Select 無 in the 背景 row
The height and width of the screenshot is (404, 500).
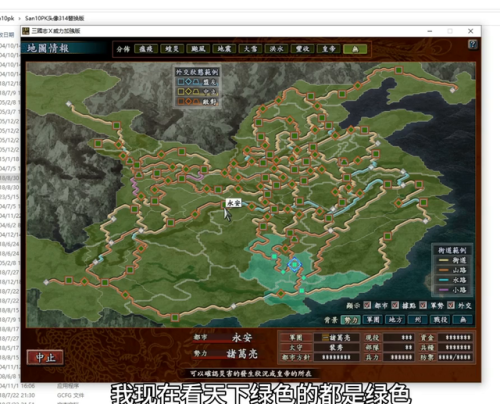tap(463, 320)
